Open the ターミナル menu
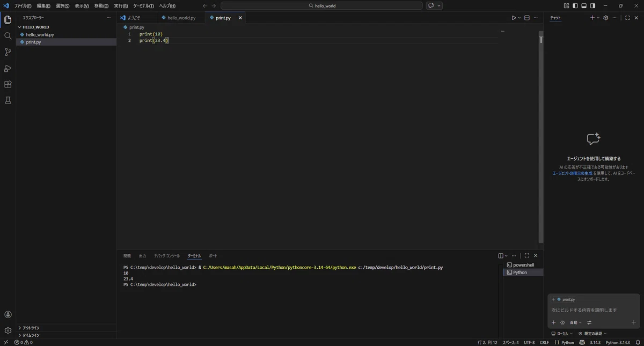The height and width of the screenshot is (346, 644). click(143, 5)
